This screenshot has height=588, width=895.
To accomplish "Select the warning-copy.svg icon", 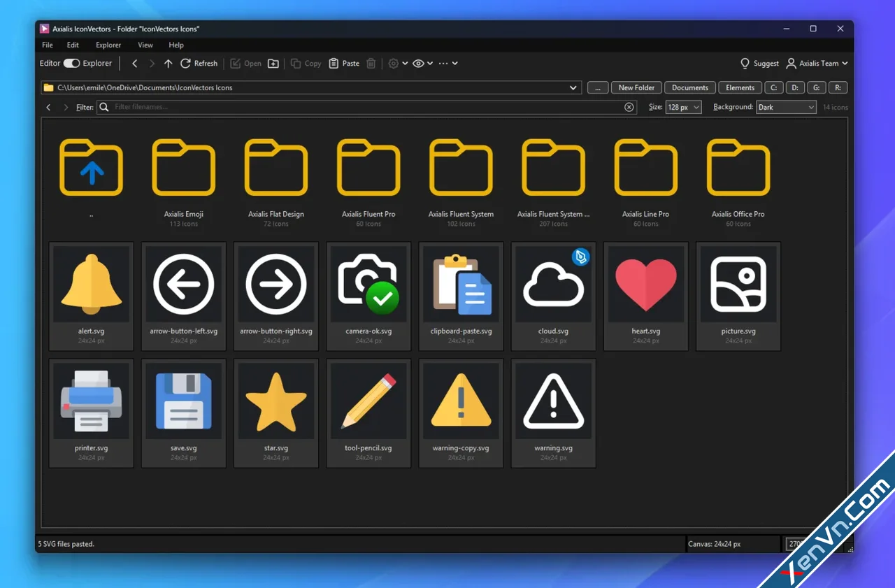I will tap(461, 413).
